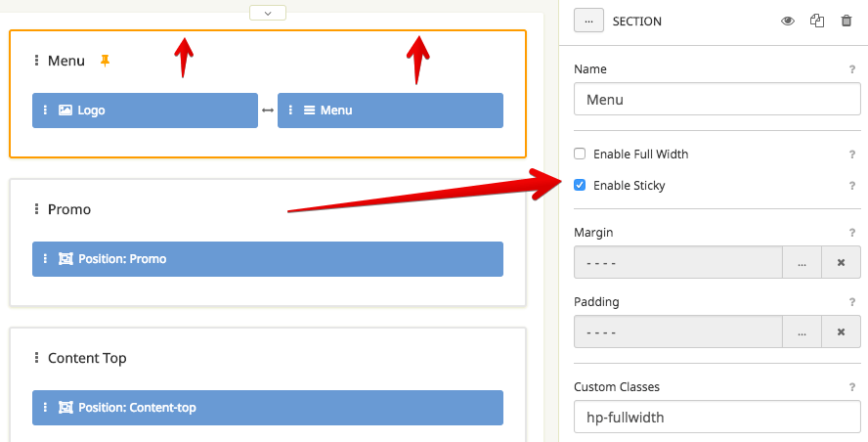Expand the collapsed chevron at the top
This screenshot has width=868, height=442.
coord(268,13)
